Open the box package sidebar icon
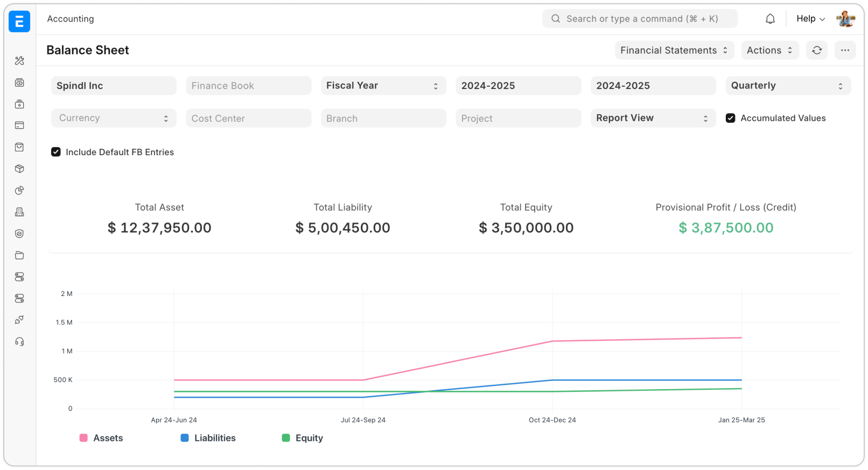868x470 pixels. (x=19, y=169)
